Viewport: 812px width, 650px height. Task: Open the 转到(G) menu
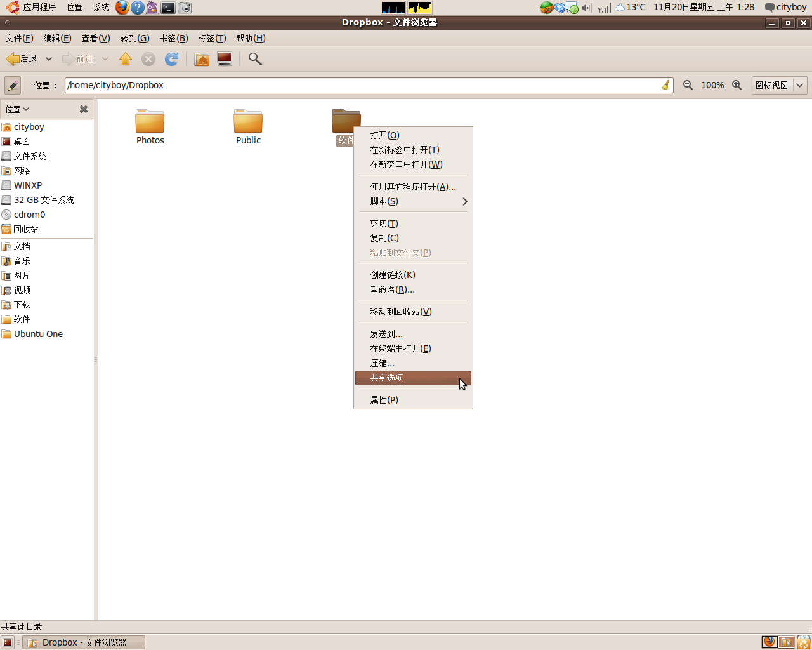(x=135, y=38)
